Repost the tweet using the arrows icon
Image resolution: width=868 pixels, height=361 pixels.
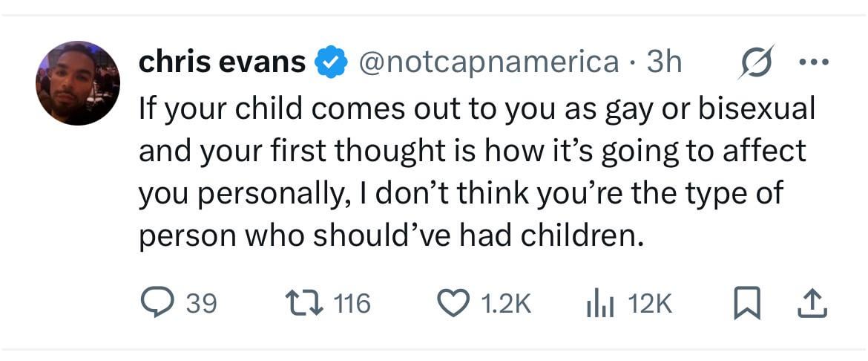(x=301, y=303)
